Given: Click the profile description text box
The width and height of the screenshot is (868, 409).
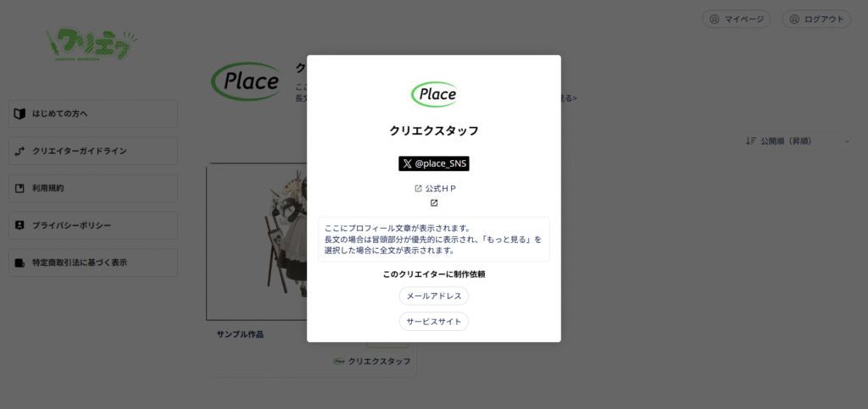Looking at the screenshot, I should 434,240.
